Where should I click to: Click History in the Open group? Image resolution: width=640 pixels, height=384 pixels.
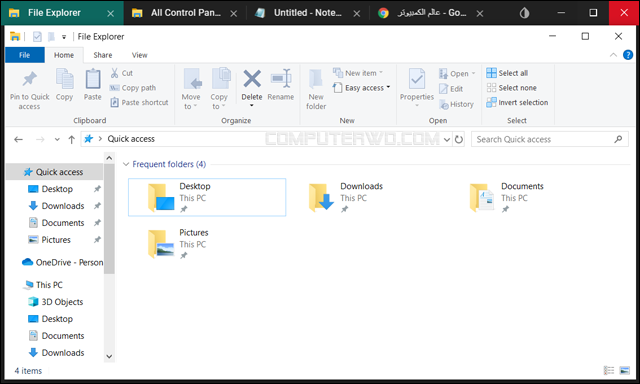tap(456, 104)
